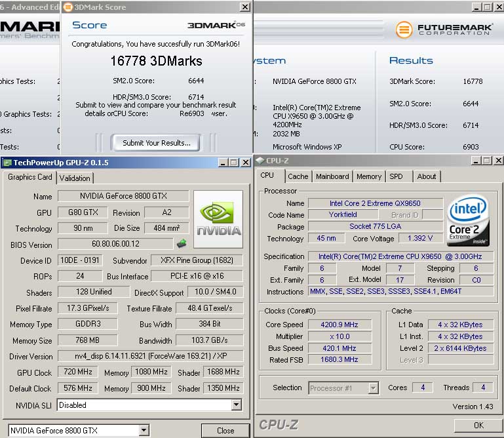Click the 16778 3DMarks score heading
The image size is (504, 438).
(x=156, y=61)
